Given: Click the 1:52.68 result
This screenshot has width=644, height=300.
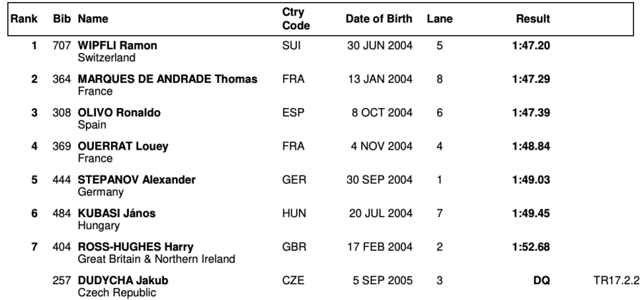Looking at the screenshot, I should (532, 247).
